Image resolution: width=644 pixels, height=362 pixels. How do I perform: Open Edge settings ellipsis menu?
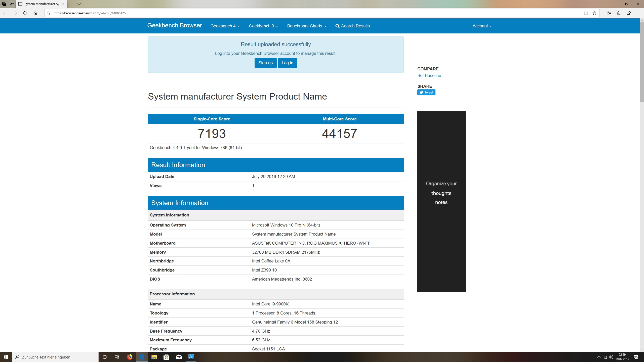pos(639,13)
